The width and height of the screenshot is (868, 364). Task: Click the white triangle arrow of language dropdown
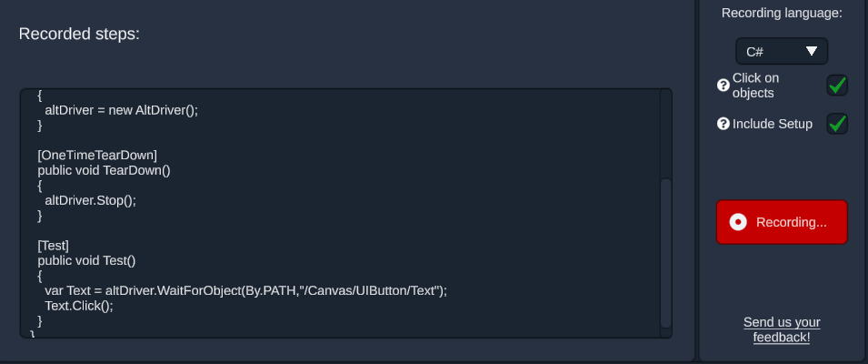pyautogui.click(x=812, y=52)
